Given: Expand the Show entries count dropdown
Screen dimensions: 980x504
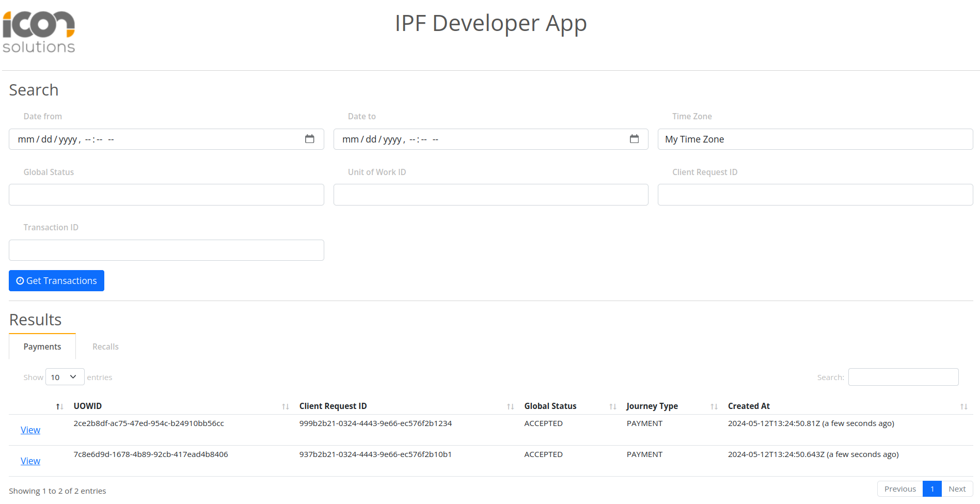Looking at the screenshot, I should (65, 377).
